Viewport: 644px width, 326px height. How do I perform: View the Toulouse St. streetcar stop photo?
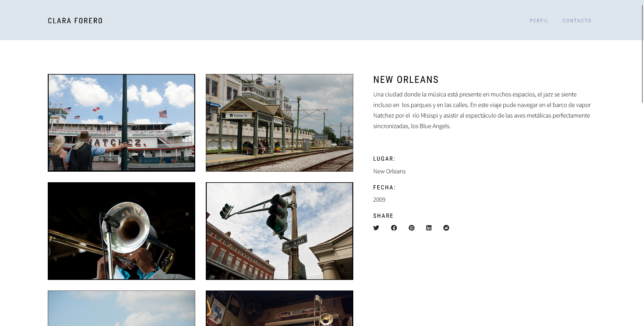(x=279, y=123)
